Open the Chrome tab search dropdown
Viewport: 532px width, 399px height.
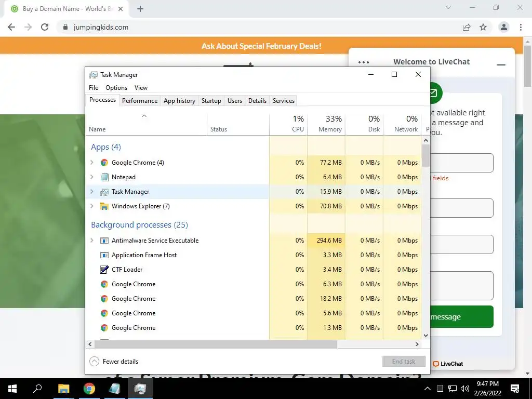(x=448, y=7)
